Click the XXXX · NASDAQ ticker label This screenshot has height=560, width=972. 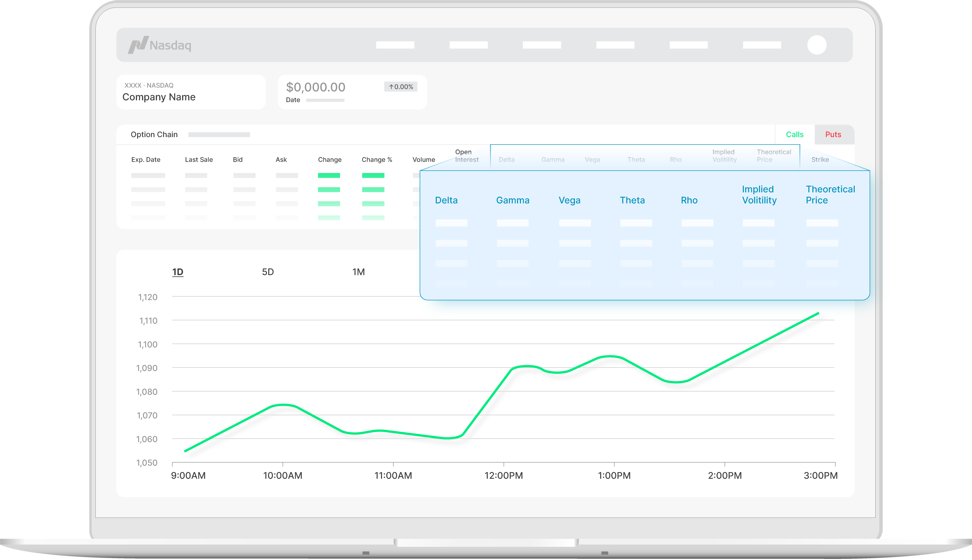[x=149, y=85]
